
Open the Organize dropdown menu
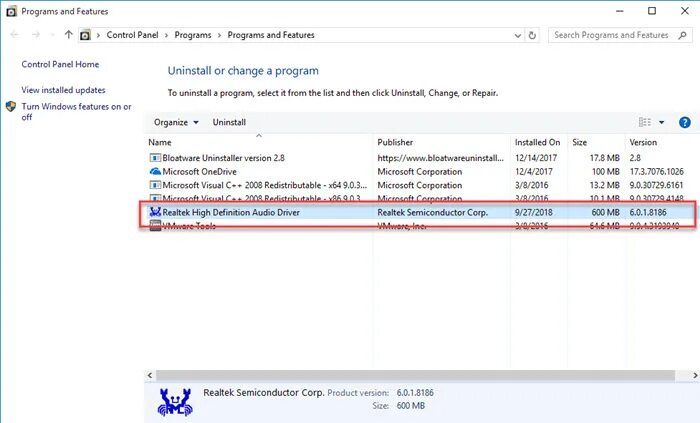click(176, 122)
